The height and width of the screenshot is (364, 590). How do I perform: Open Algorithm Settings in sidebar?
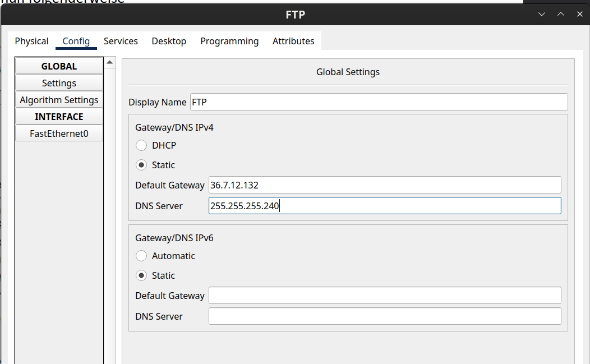point(59,100)
